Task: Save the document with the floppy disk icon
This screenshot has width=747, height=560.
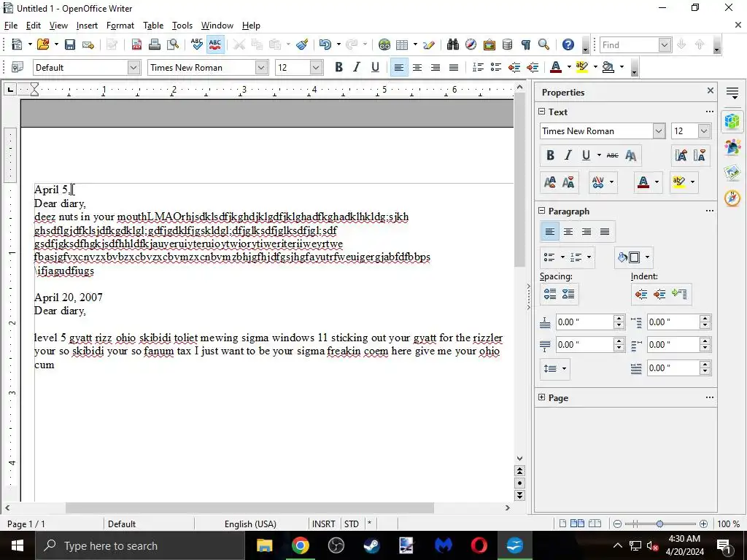Action: coord(70,44)
